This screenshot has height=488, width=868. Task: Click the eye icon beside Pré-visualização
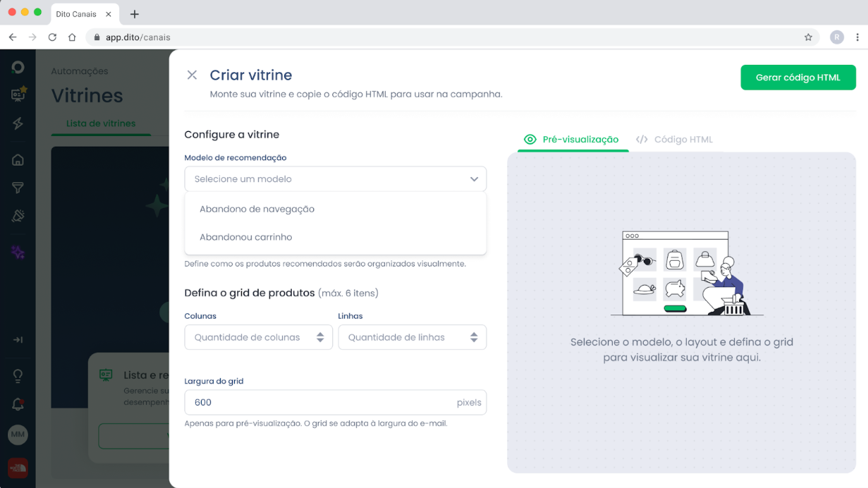coord(530,140)
